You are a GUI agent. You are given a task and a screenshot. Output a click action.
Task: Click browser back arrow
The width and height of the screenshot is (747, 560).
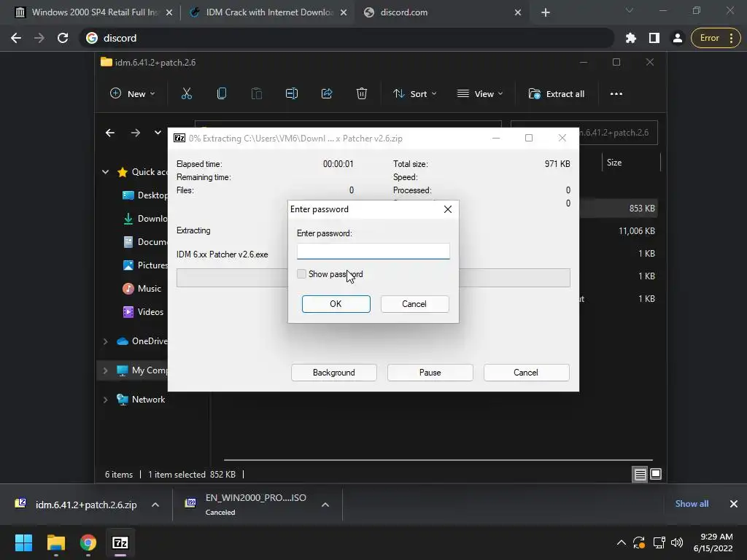16,38
